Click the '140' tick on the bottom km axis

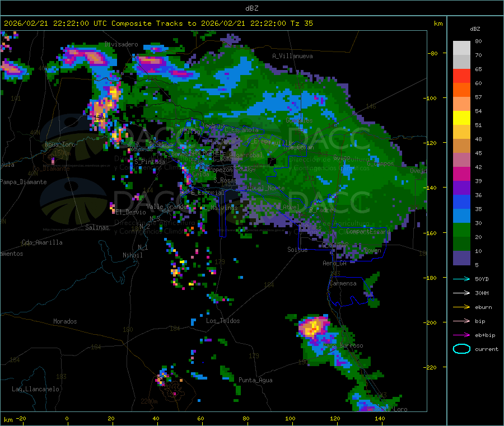click(380, 418)
